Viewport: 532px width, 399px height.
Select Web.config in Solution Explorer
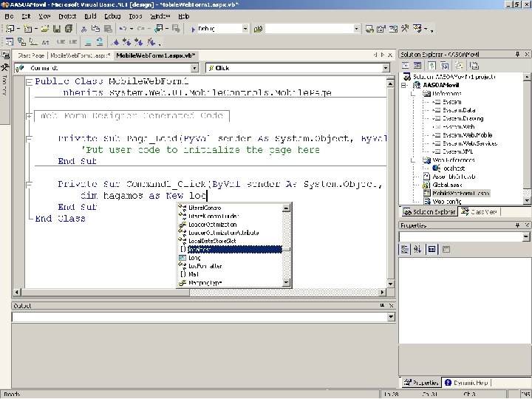pos(447,202)
